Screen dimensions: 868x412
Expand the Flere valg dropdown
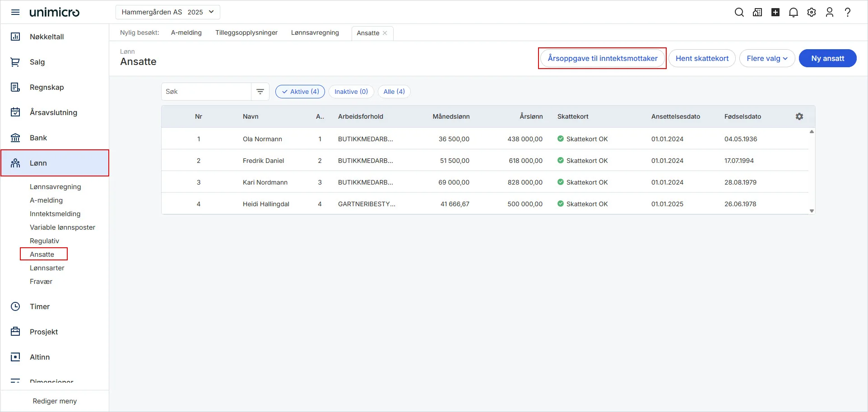tap(766, 58)
